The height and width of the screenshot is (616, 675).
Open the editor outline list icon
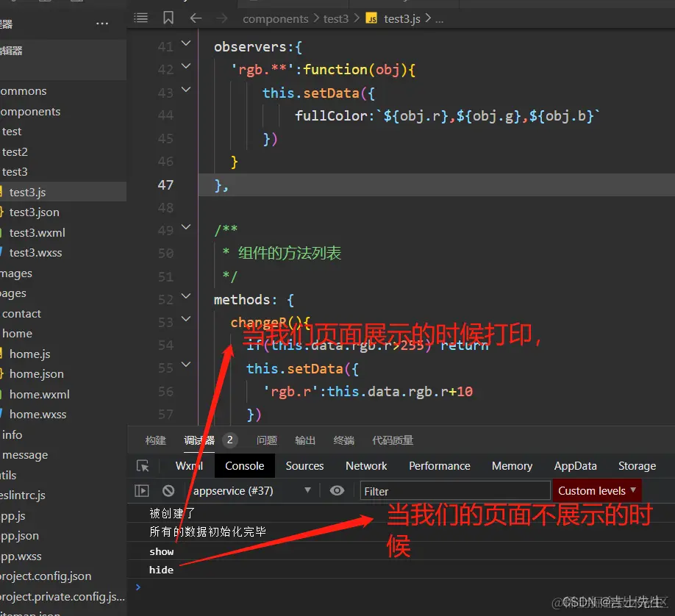(140, 18)
